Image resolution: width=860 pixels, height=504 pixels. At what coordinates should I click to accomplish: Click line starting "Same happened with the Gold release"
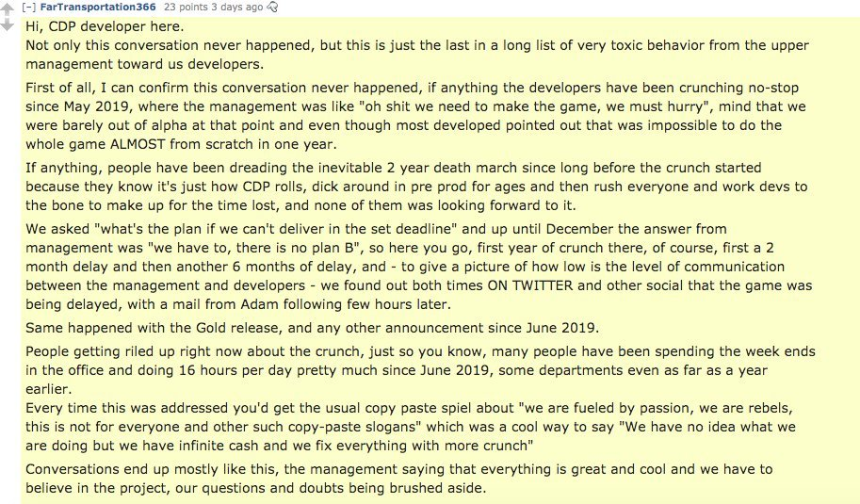[312, 328]
